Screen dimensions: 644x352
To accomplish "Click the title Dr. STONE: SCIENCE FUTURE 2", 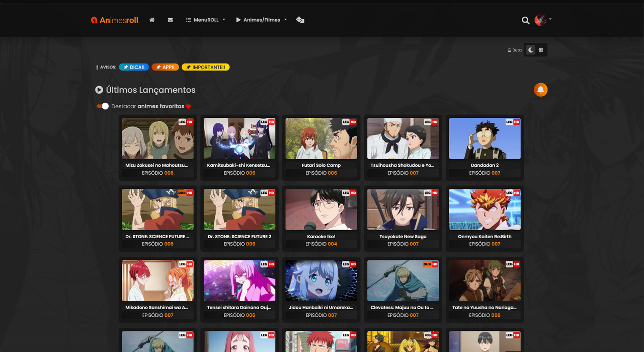I will click(x=239, y=236).
